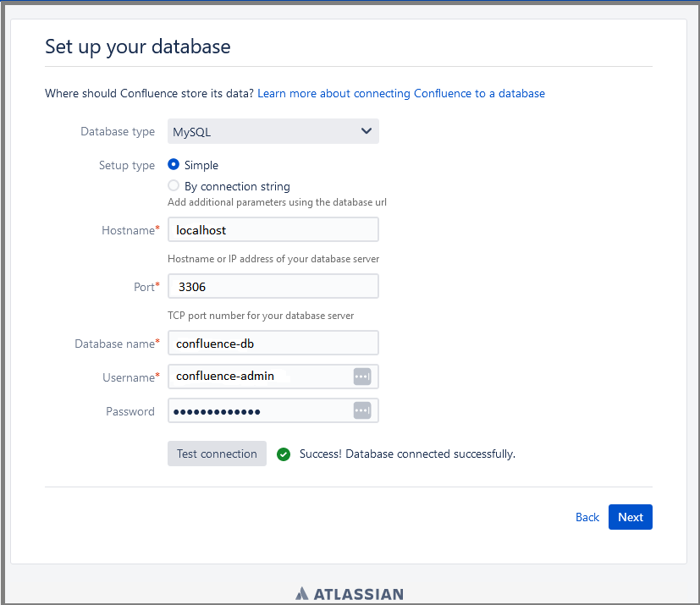The image size is (700, 605).
Task: Click the Atlassian logo at the bottom
Action: click(x=350, y=594)
